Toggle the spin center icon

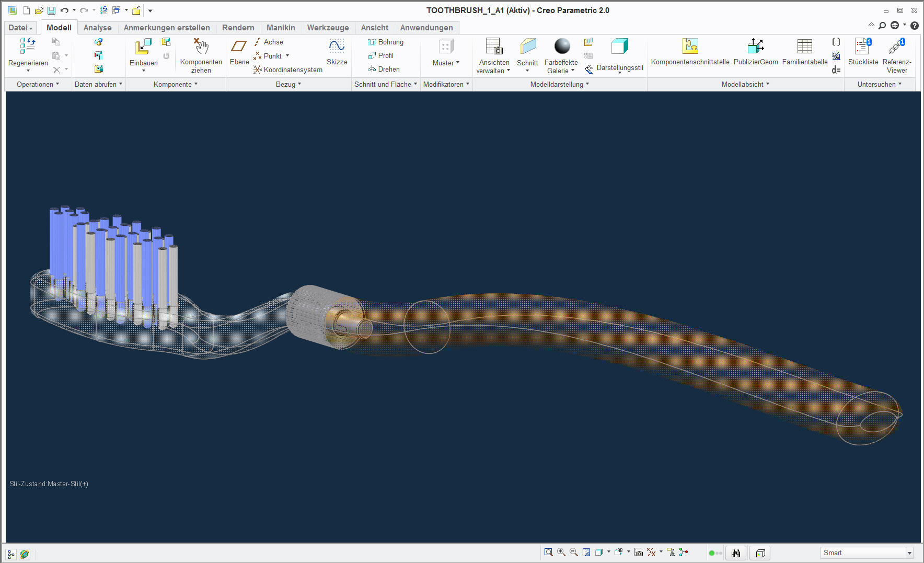point(683,552)
